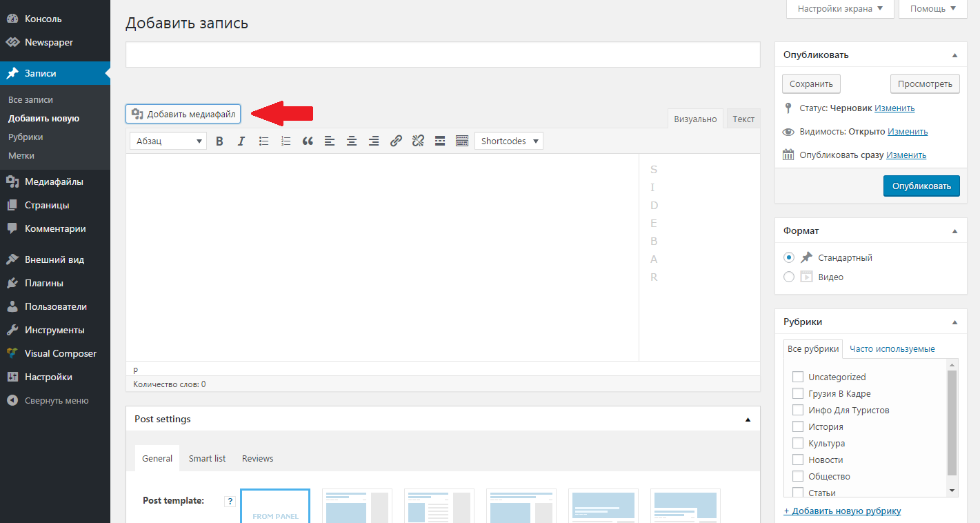Check the Грузия В Кадре category
This screenshot has width=980, height=523.
point(798,393)
